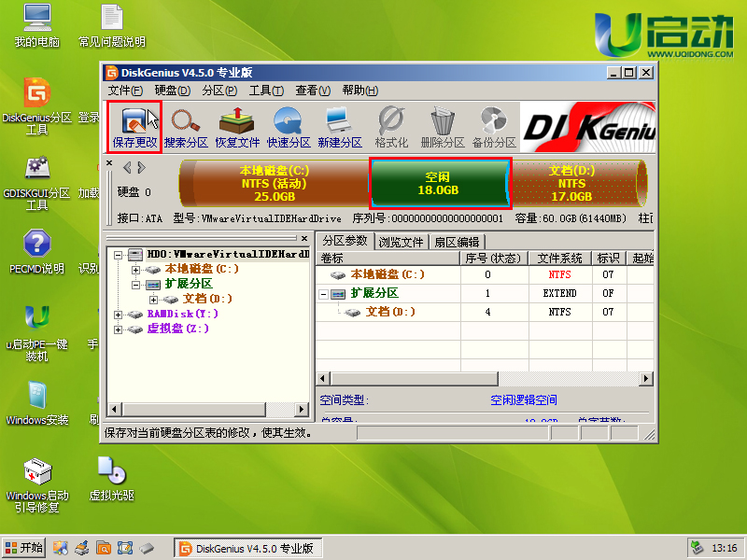747x560 pixels.
Task: Expand the 虚拟盘(Z:) tree node
Action: pos(119,329)
